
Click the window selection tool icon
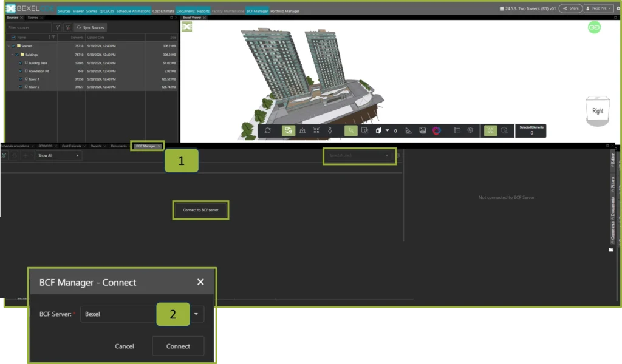pyautogui.click(x=364, y=130)
